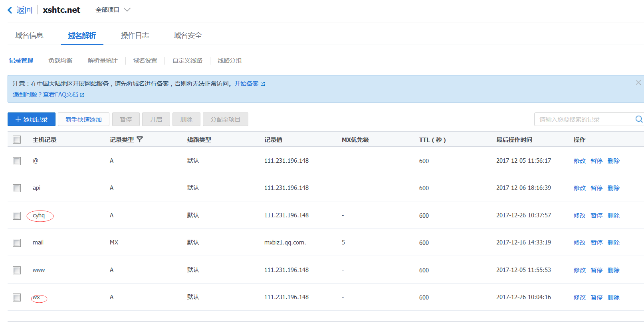Click 修改 for the mail record

(579, 243)
